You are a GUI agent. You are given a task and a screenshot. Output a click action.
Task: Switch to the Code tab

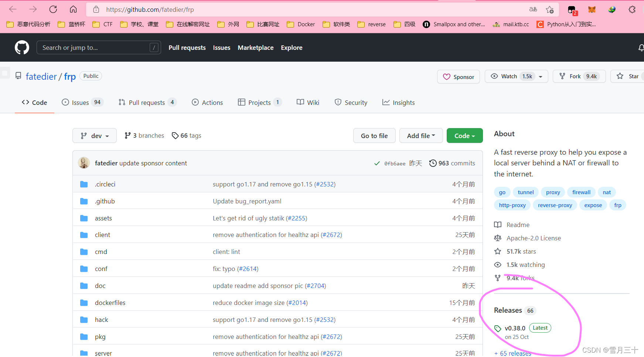coord(34,103)
